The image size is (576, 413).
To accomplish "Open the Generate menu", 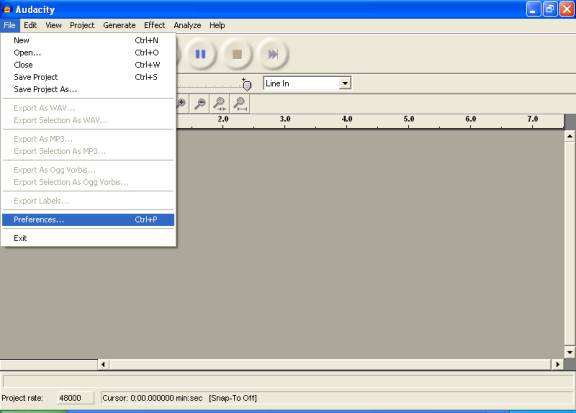I will 119,25.
